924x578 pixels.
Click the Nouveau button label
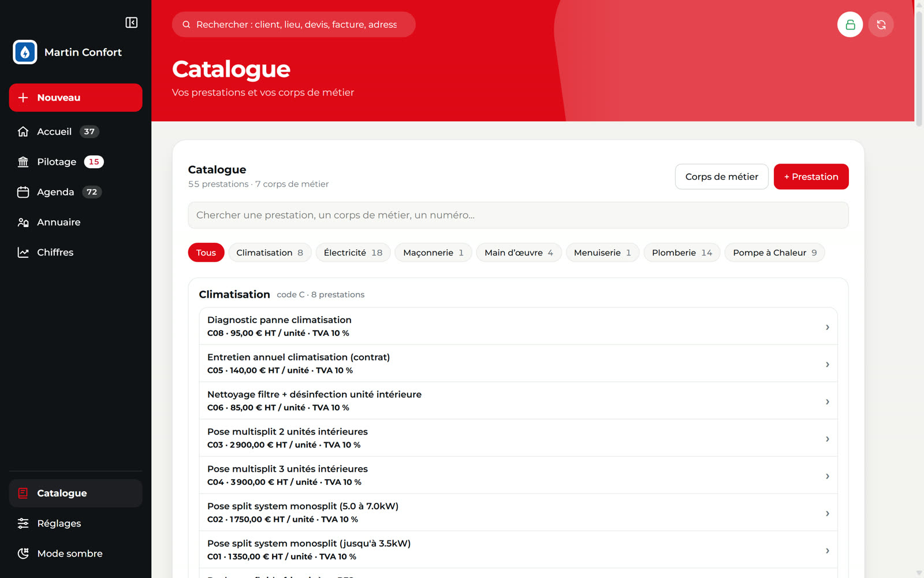[59, 98]
